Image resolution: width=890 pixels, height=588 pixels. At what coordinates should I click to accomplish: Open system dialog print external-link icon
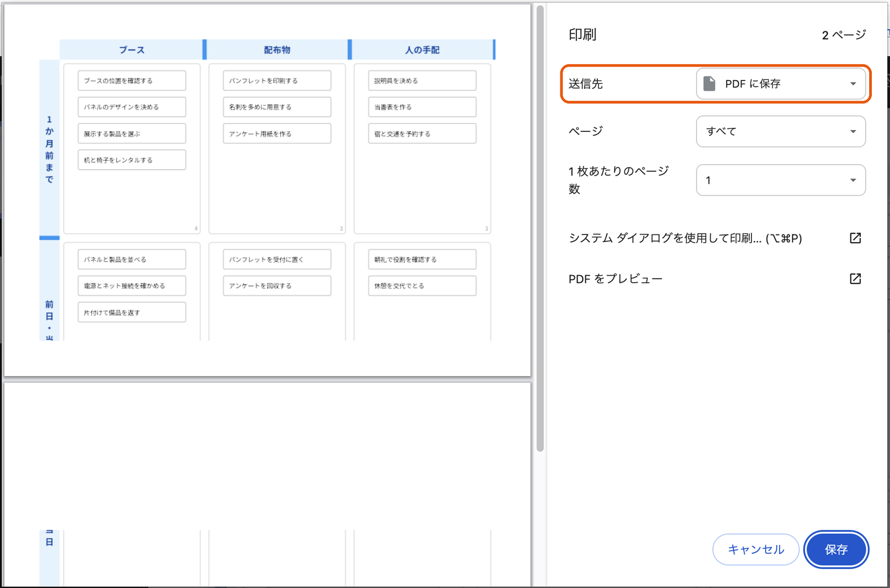click(855, 238)
